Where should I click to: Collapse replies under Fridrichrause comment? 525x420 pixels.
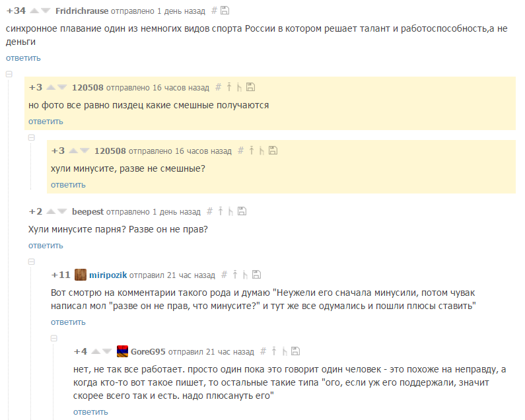[x=9, y=74]
